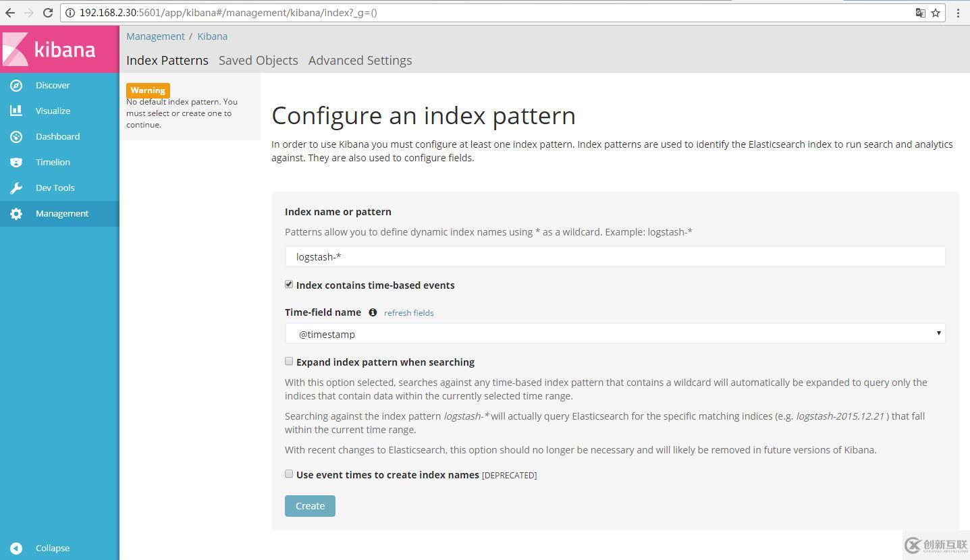This screenshot has width=970, height=560.
Task: Open Discover compass icon in sidebar
Action: [16, 85]
